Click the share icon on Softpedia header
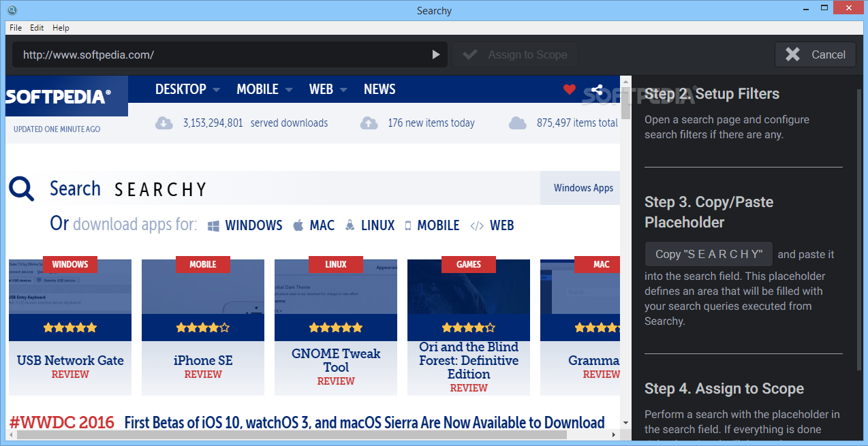 coord(597,89)
